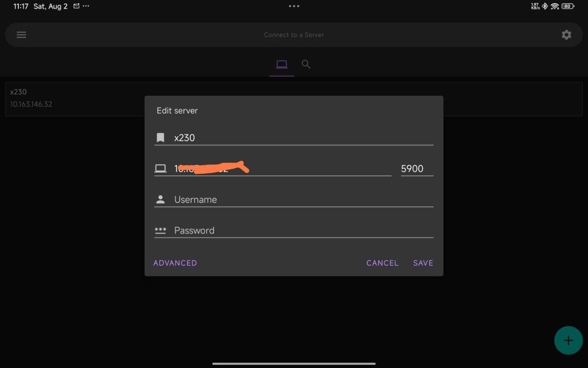Edit the port field showing 5900
This screenshot has width=588, height=368.
[417, 169]
